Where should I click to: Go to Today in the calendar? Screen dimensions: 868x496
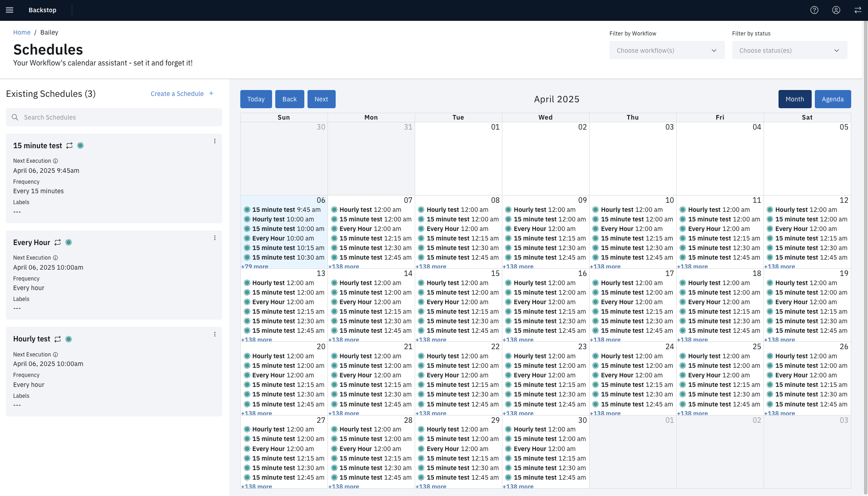[x=256, y=99]
